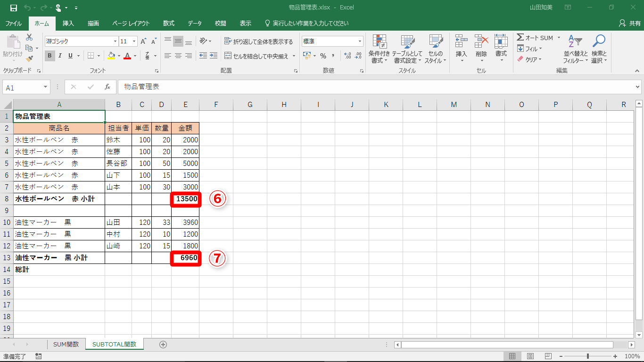Click the AutoSum sigma icon
Image resolution: width=644 pixels, height=362 pixels.
520,38
